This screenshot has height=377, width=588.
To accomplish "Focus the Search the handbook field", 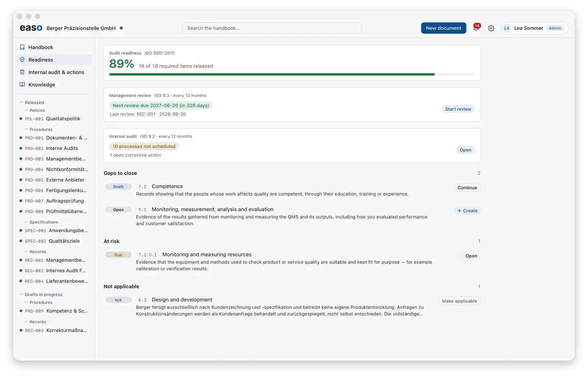I will pyautogui.click(x=272, y=28).
